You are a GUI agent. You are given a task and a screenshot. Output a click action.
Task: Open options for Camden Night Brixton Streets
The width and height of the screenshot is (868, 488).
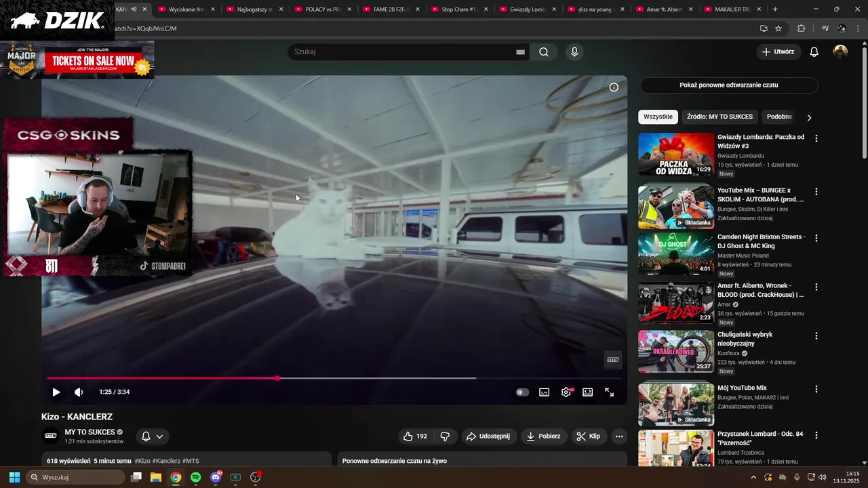click(816, 239)
